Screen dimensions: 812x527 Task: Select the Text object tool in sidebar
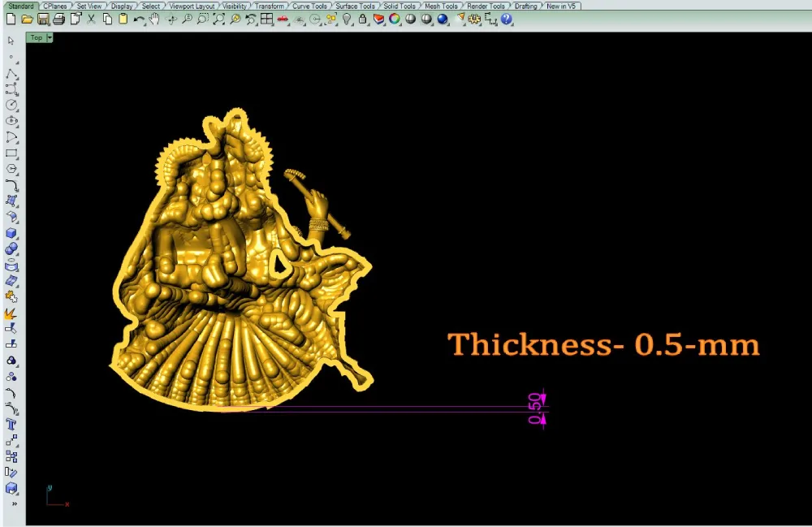tap(11, 425)
